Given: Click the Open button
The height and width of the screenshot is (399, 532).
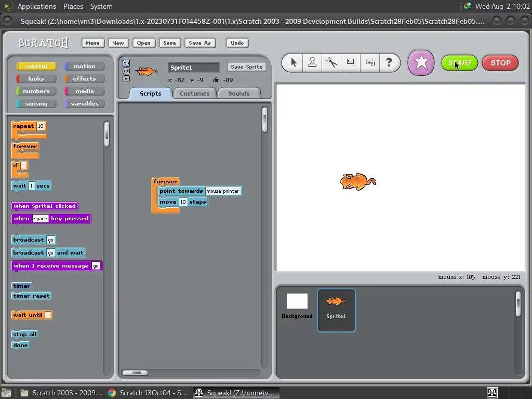Looking at the screenshot, I should coord(143,43).
